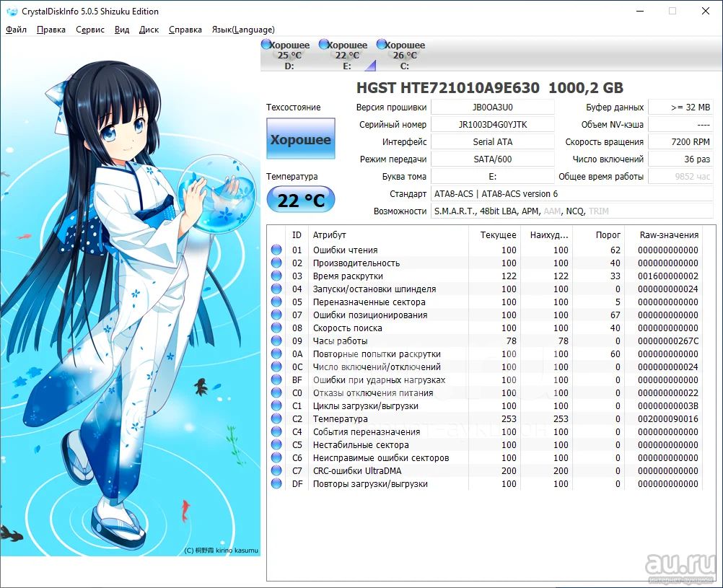Click status orb for Ошибки при ударных нагрузках

tap(276, 379)
